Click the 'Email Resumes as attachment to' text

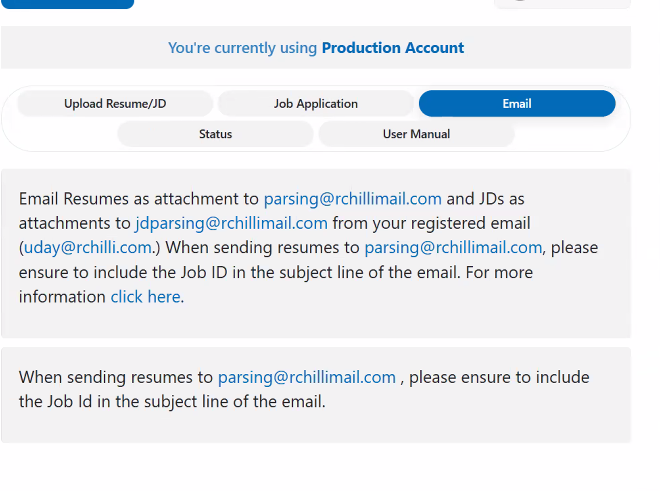[x=139, y=199]
